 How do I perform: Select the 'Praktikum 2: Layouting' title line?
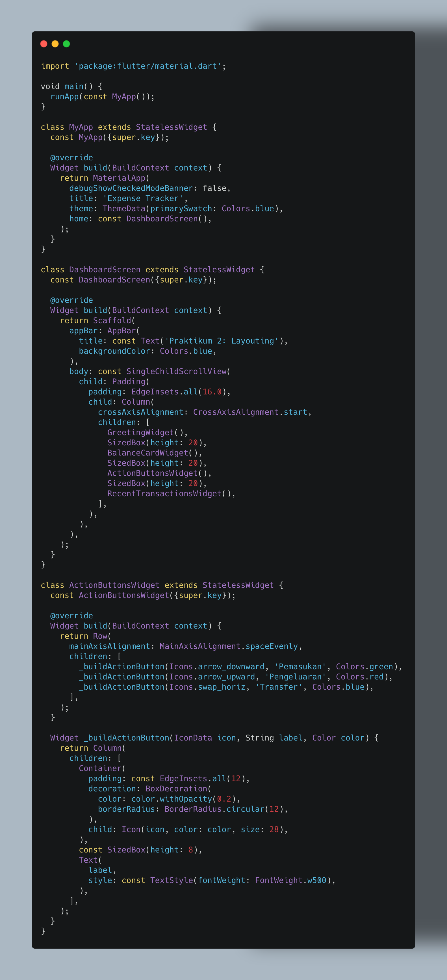coord(183,341)
